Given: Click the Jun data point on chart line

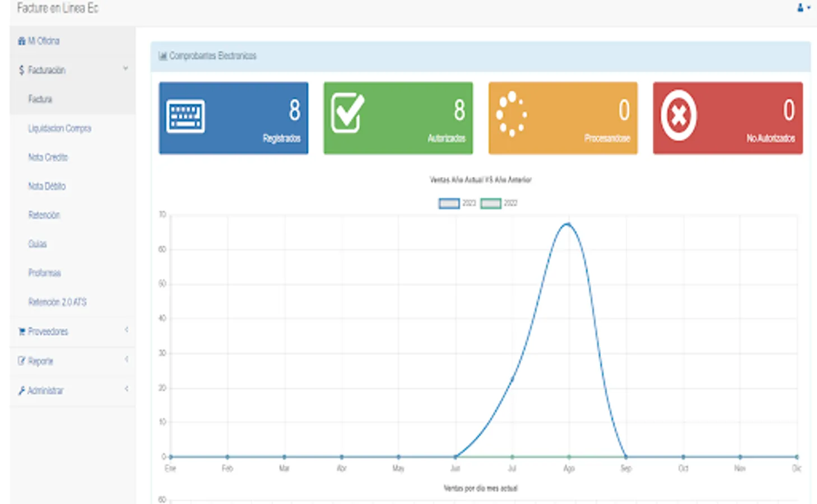Looking at the screenshot, I should (x=455, y=457).
